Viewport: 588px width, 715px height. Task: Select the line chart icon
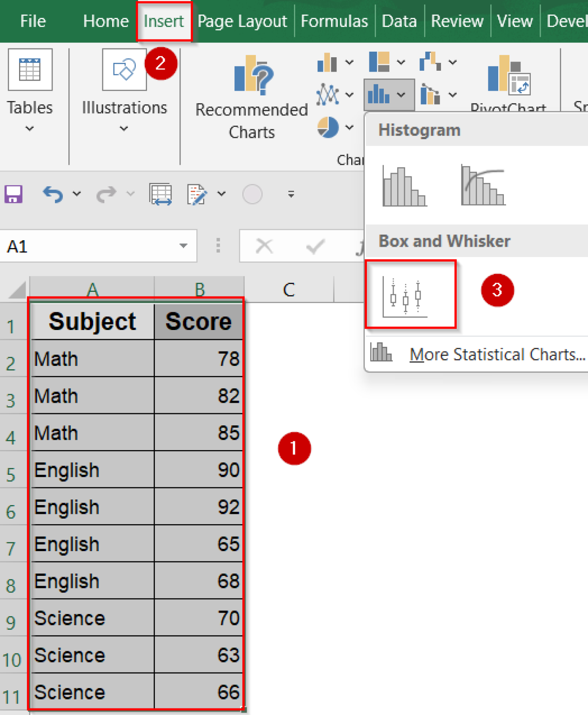328,94
